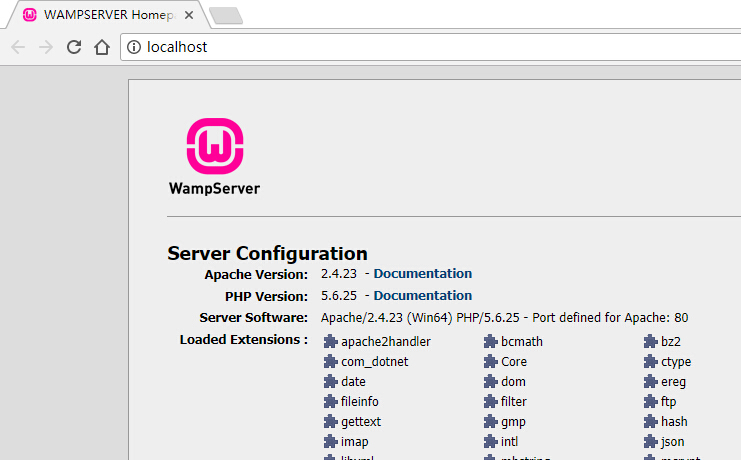741x460 pixels.
Task: Click the ctype extension puzzle icon
Action: (650, 362)
